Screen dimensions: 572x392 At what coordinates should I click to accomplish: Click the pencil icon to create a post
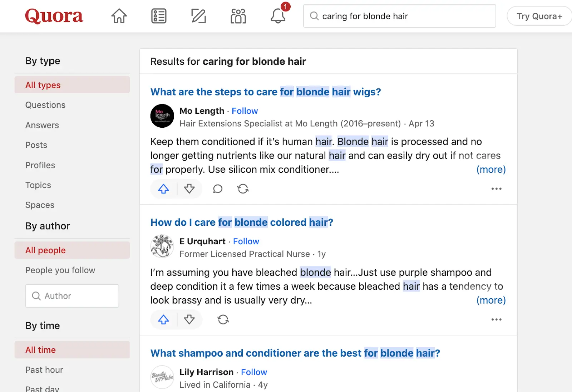pyautogui.click(x=198, y=16)
